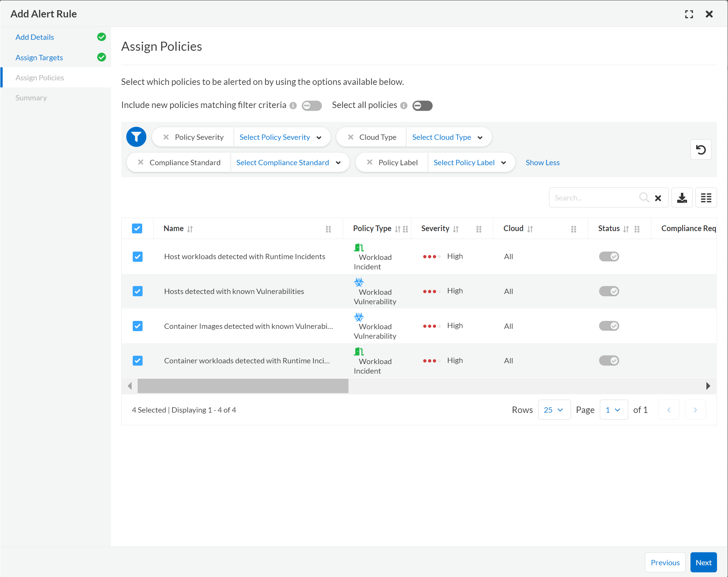
Task: Click the Name column drag handle
Action: point(328,229)
